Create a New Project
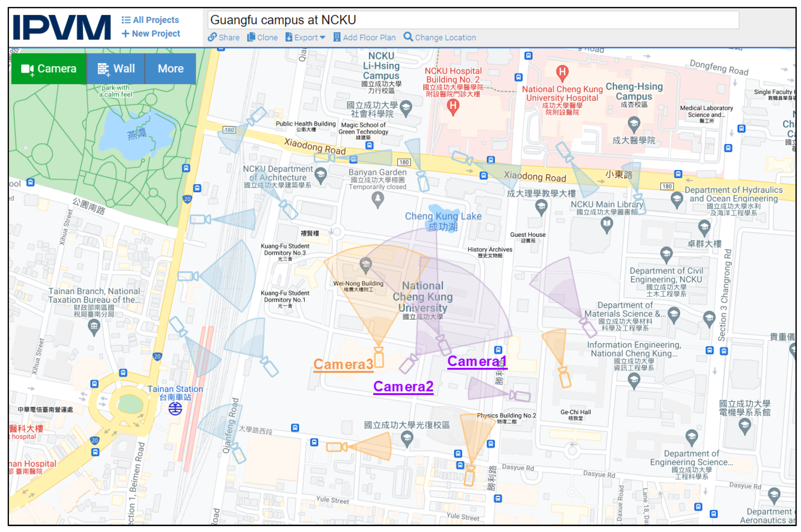 pyautogui.click(x=151, y=34)
